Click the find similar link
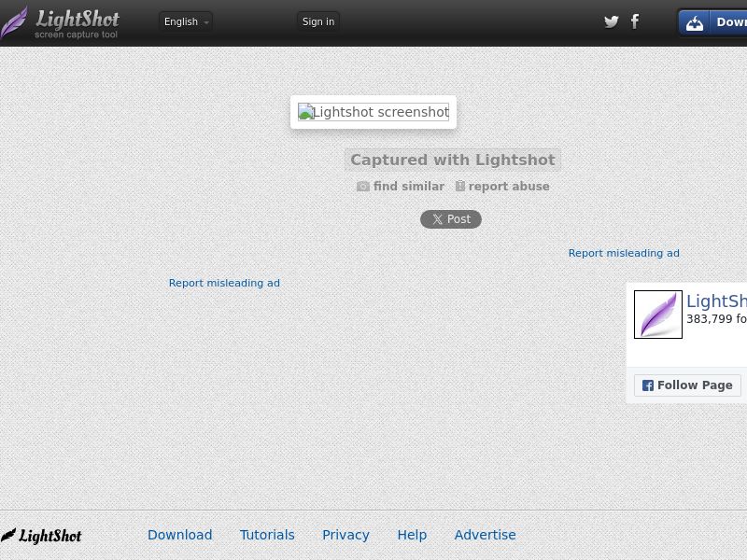 pyautogui.click(x=409, y=186)
